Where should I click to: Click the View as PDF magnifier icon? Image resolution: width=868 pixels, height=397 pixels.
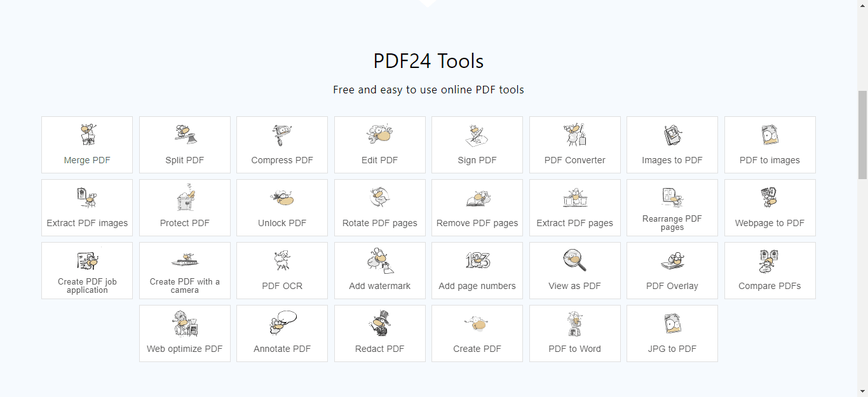click(x=575, y=260)
